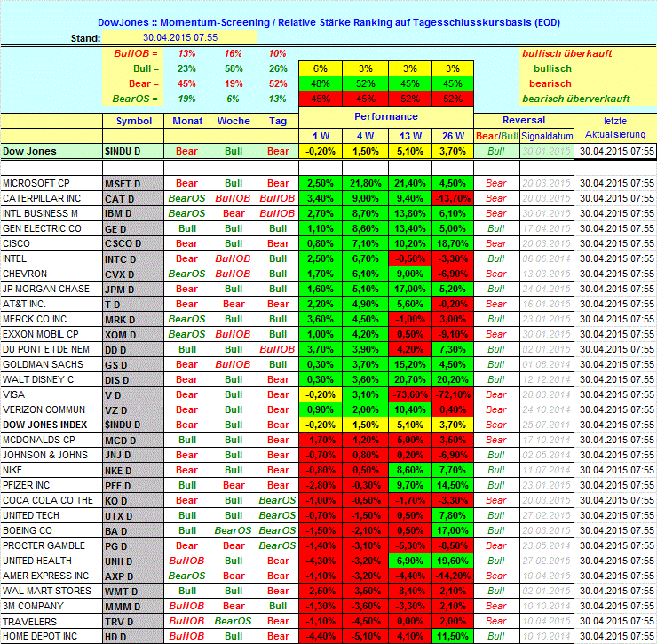Click Goldman Sachs 13 W value 15,20%
This screenshot has height=644, width=657.
pos(410,364)
